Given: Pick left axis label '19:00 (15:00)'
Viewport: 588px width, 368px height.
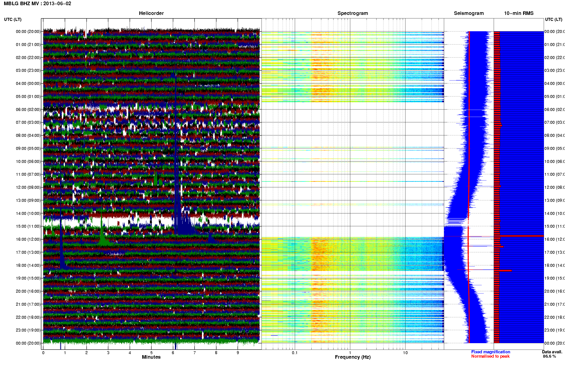Looking at the screenshot, I should 28,278.
